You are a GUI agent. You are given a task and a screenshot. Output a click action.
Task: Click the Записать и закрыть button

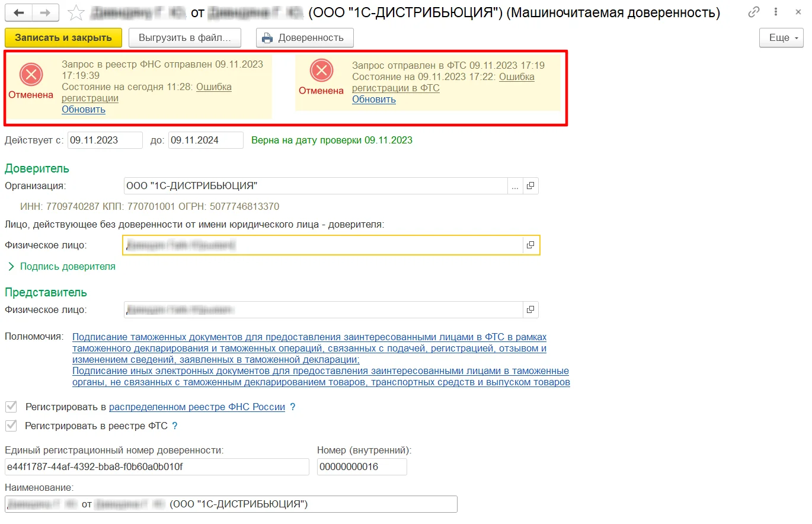tap(63, 38)
